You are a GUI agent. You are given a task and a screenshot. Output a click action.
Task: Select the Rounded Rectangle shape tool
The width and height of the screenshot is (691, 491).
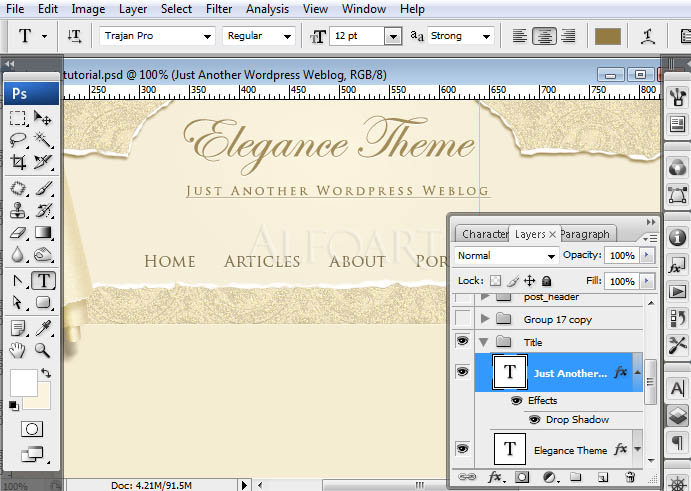coord(43,302)
